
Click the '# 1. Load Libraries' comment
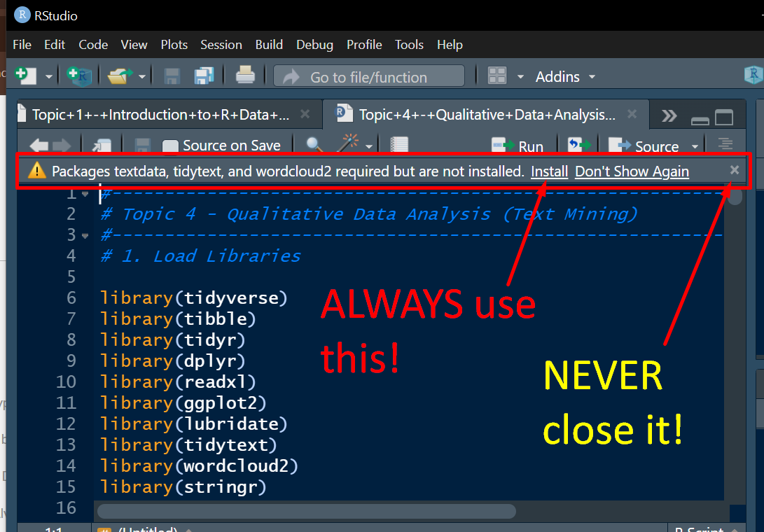[201, 255]
